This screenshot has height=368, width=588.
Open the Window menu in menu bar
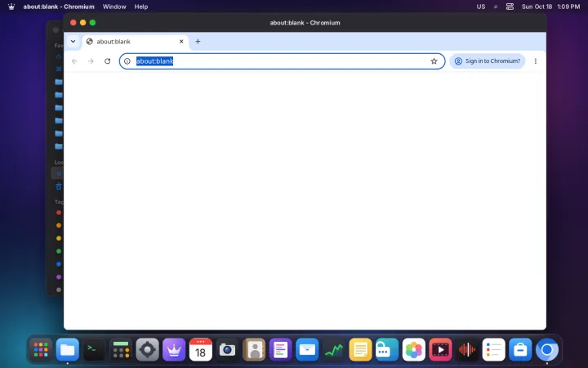114,7
